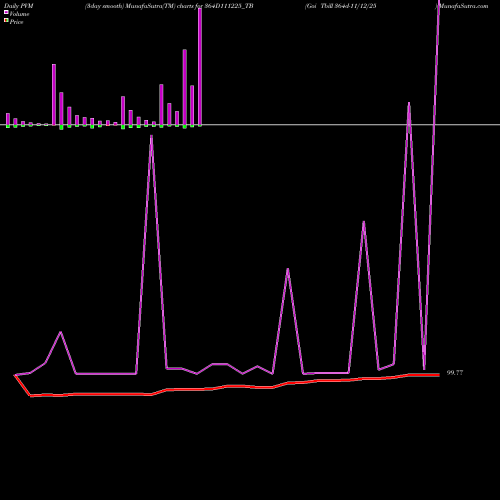Click the MunafaSutra.com watermark text

coord(464,6)
